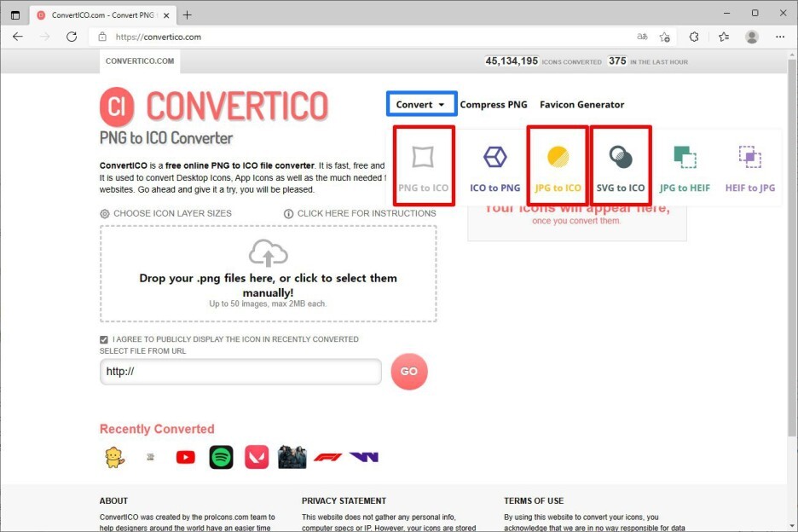Screen dimensions: 798x532
Task: Go back in browser history
Action: [18, 37]
